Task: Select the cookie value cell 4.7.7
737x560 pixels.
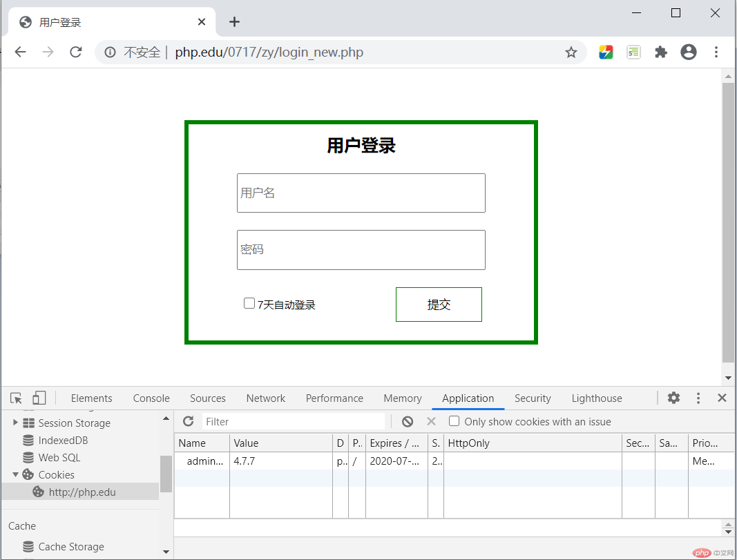Action: coord(281,461)
